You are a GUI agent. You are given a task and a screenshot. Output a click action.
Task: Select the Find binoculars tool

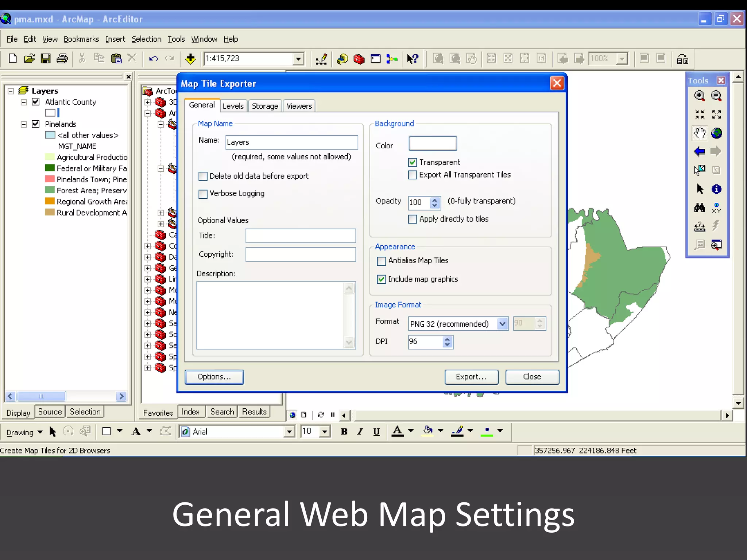699,208
